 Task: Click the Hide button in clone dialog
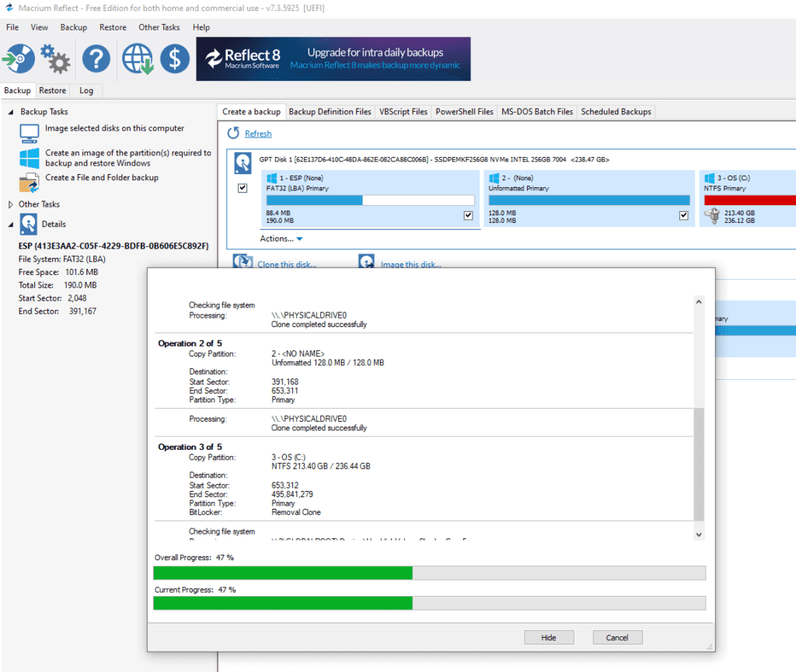coord(549,638)
